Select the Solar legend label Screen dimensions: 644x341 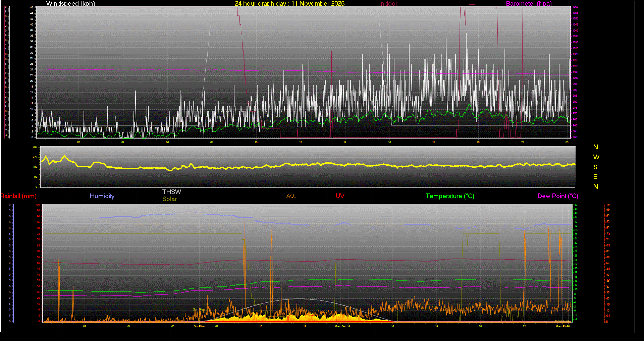(169, 199)
